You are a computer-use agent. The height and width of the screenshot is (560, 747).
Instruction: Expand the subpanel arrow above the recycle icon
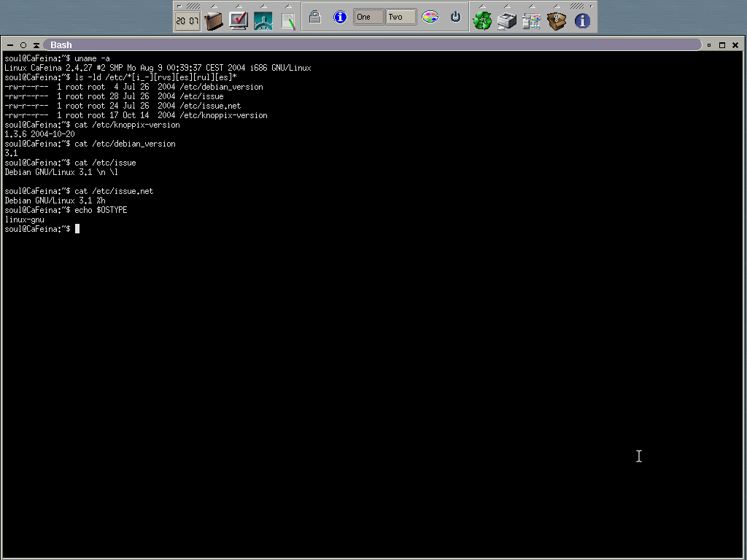482,6
